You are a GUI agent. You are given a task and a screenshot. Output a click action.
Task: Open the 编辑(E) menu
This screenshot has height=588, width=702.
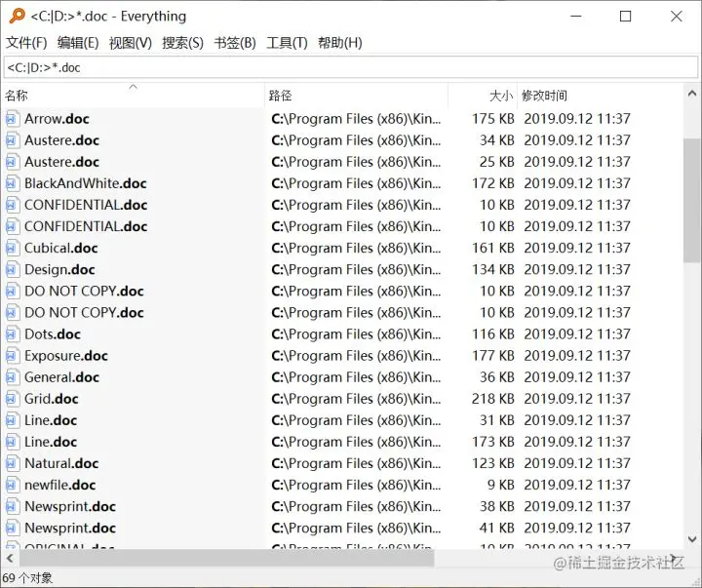(x=78, y=43)
